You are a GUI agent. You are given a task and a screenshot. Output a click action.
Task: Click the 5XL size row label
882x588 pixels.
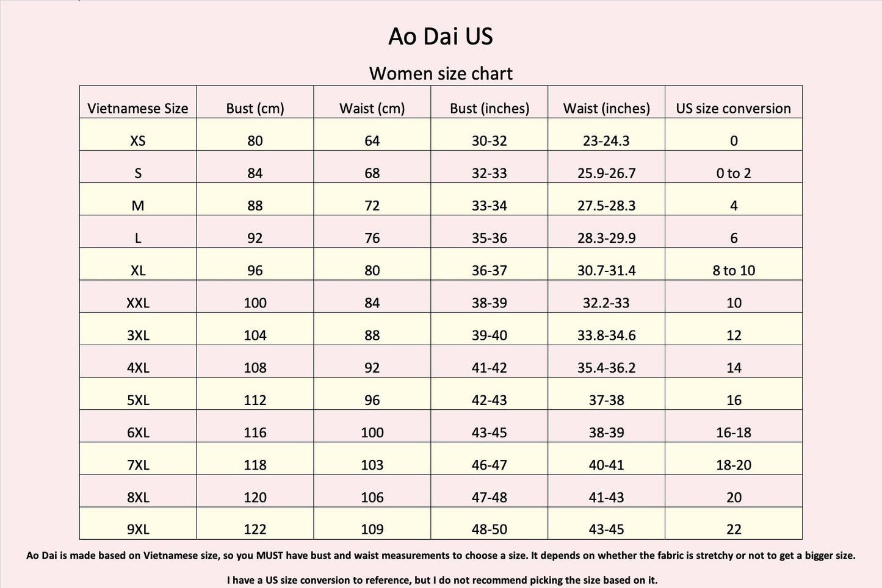[138, 400]
